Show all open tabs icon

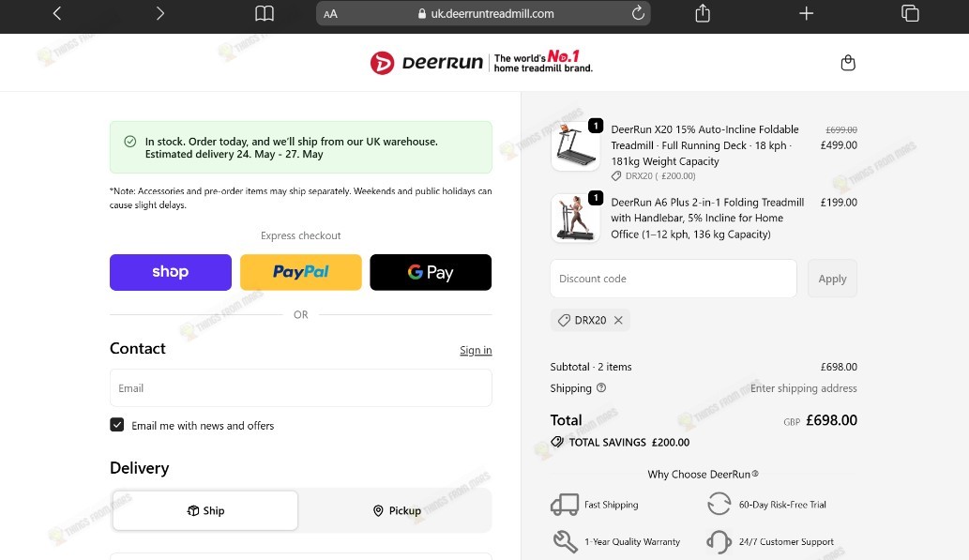point(910,13)
